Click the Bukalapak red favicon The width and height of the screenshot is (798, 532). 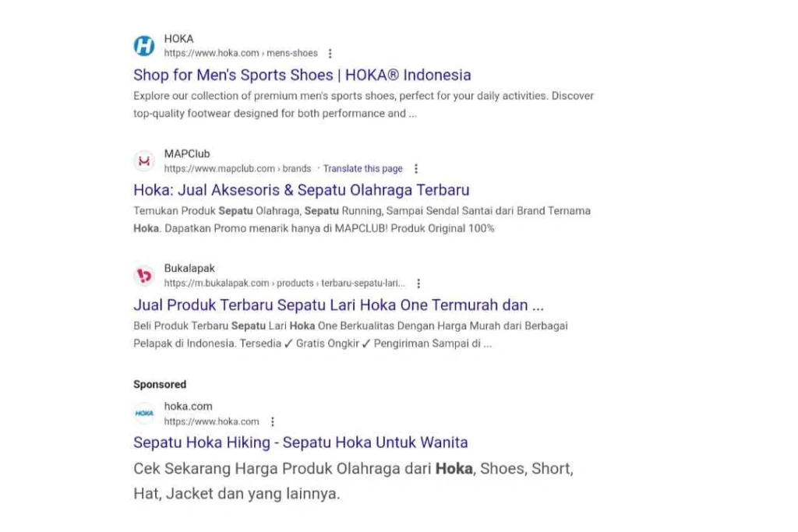[144, 276]
